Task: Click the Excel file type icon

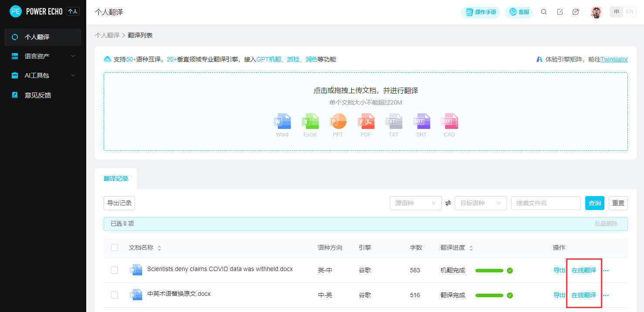Action: coord(310,122)
